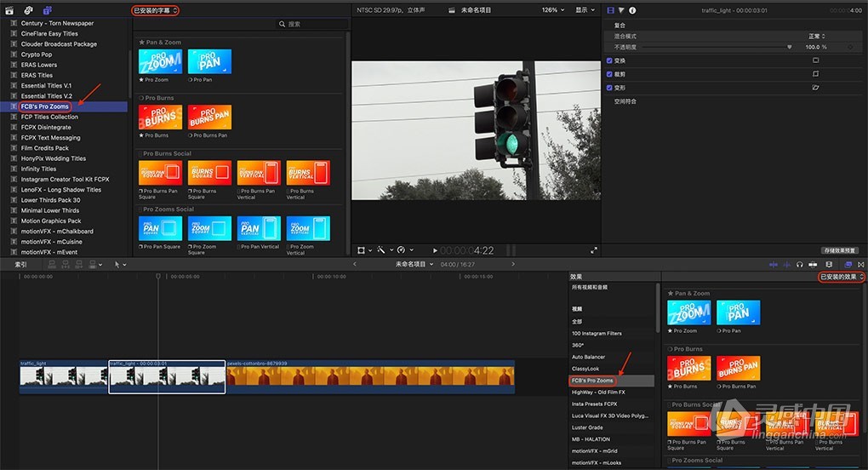
Task: Disable the 变形 checkbox
Action: click(x=609, y=88)
